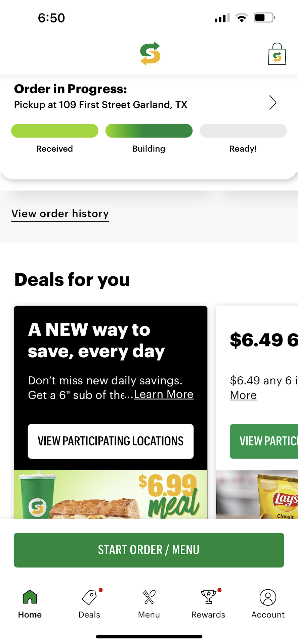Tap the battery indicator in status bar
The image size is (298, 644).
pos(264,17)
